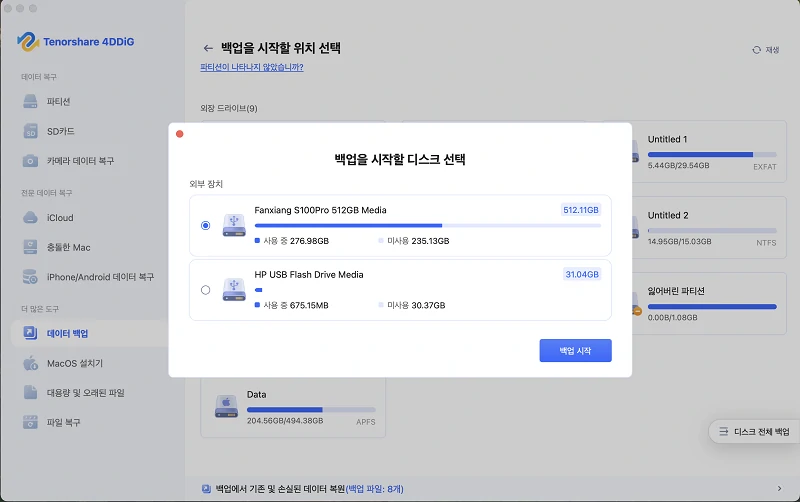The height and width of the screenshot is (502, 800).
Task: Click the backup restore icon at bottom
Action: [206, 489]
